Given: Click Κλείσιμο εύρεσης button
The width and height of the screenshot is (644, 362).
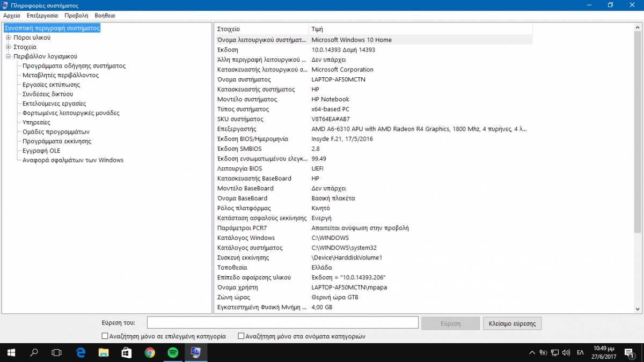Looking at the screenshot, I should tap(513, 323).
